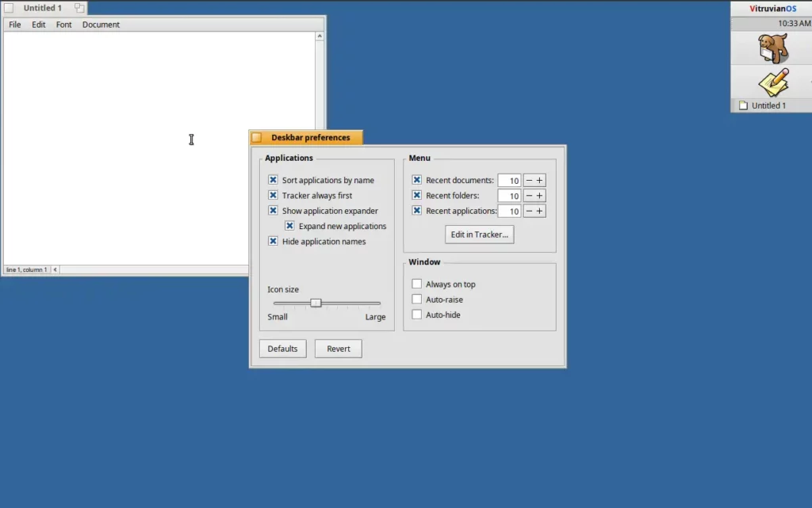Open the VitruvianOS Deskbar menu logo
The image size is (812, 508).
(772, 9)
